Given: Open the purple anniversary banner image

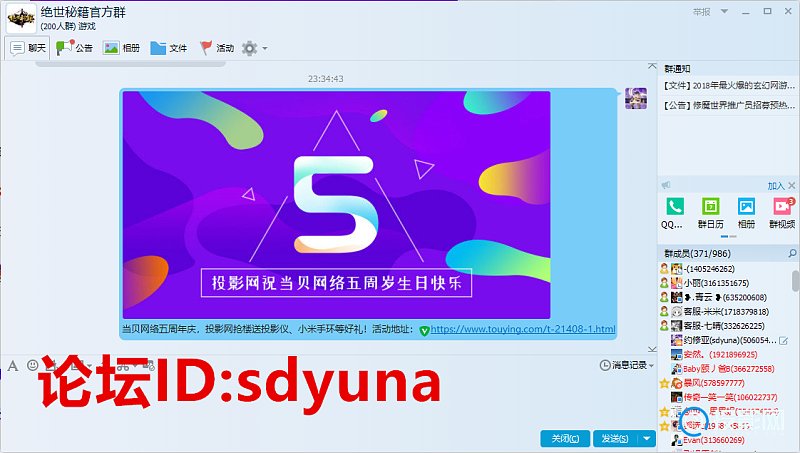Looking at the screenshot, I should (x=336, y=205).
